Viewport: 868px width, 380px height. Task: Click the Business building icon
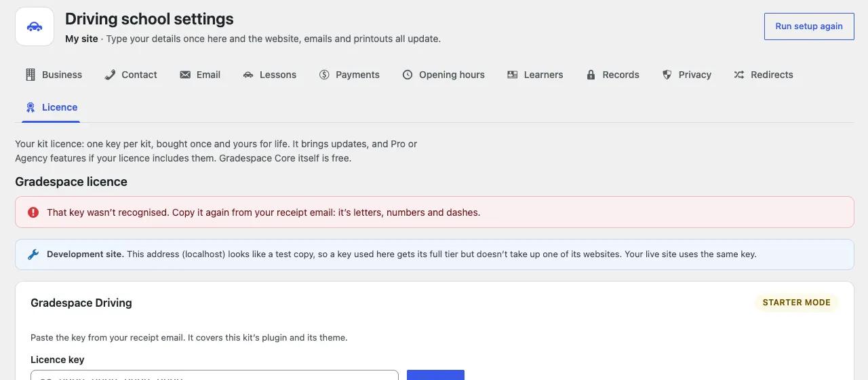click(31, 75)
